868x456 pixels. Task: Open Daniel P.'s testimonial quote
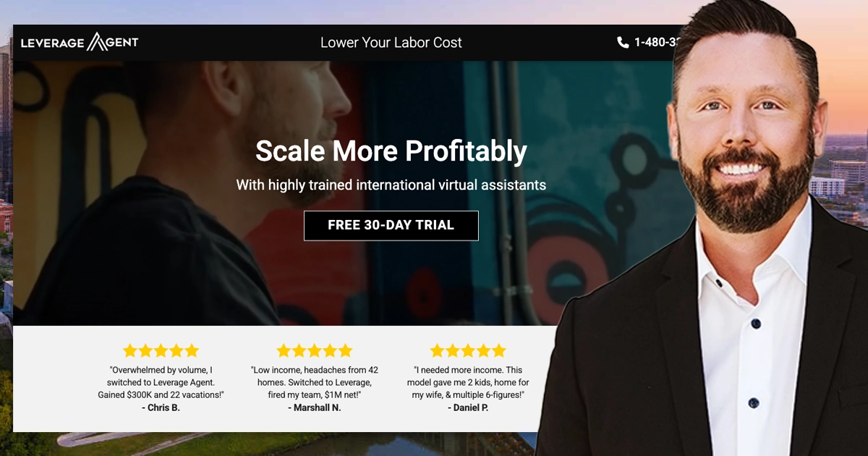(468, 382)
